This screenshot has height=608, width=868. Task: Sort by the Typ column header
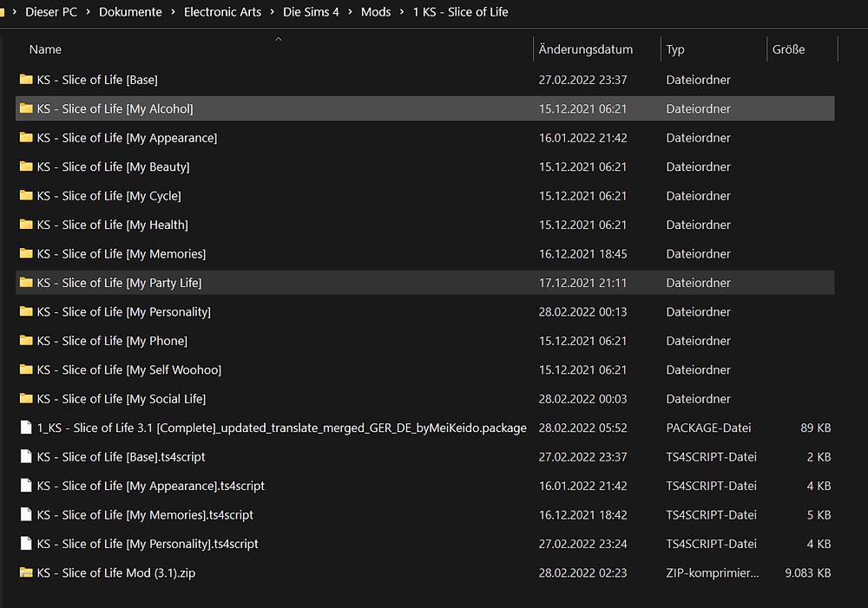pos(675,49)
